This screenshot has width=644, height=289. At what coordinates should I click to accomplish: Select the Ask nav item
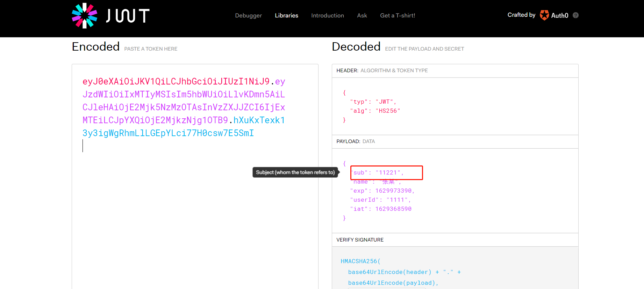pyautogui.click(x=362, y=15)
